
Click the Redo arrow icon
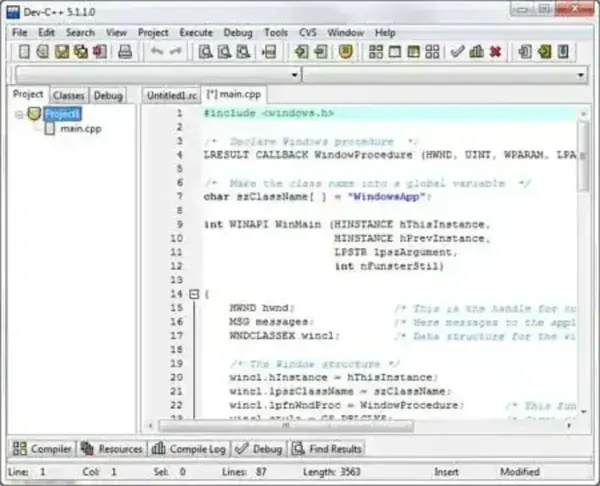(176, 51)
